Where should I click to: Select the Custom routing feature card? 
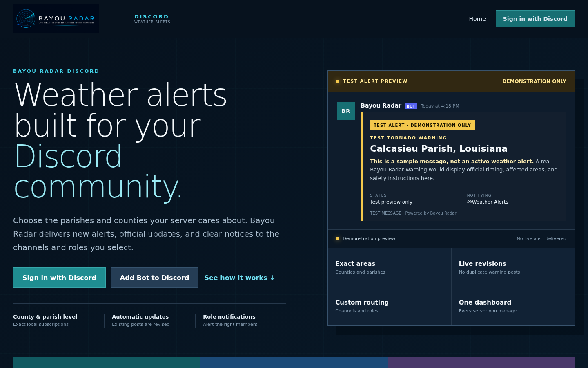[x=390, y=306]
